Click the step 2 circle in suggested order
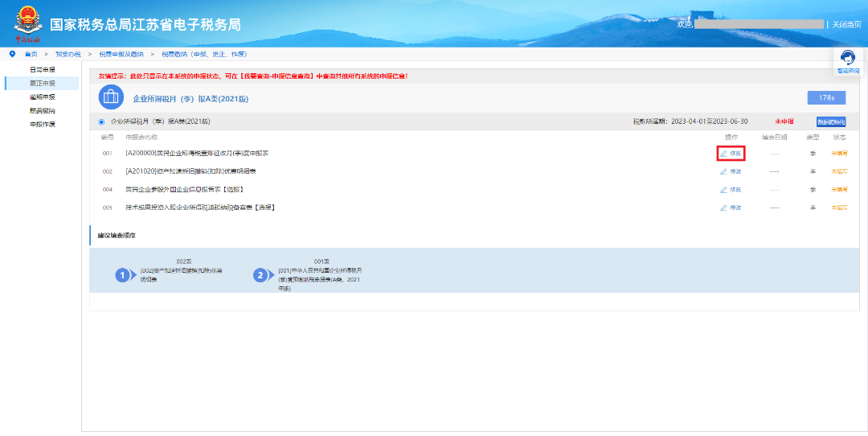Image resolution: width=868 pixels, height=436 pixels. 260,275
